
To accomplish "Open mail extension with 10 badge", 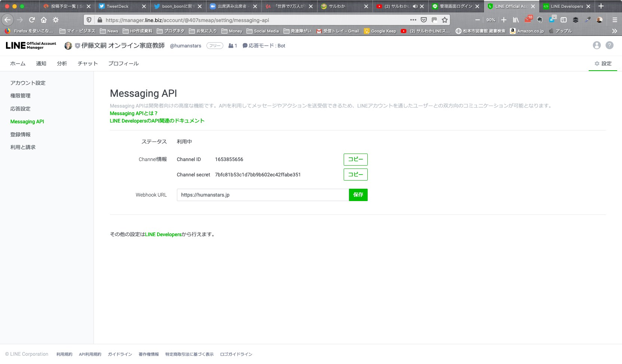I will 528,19.
